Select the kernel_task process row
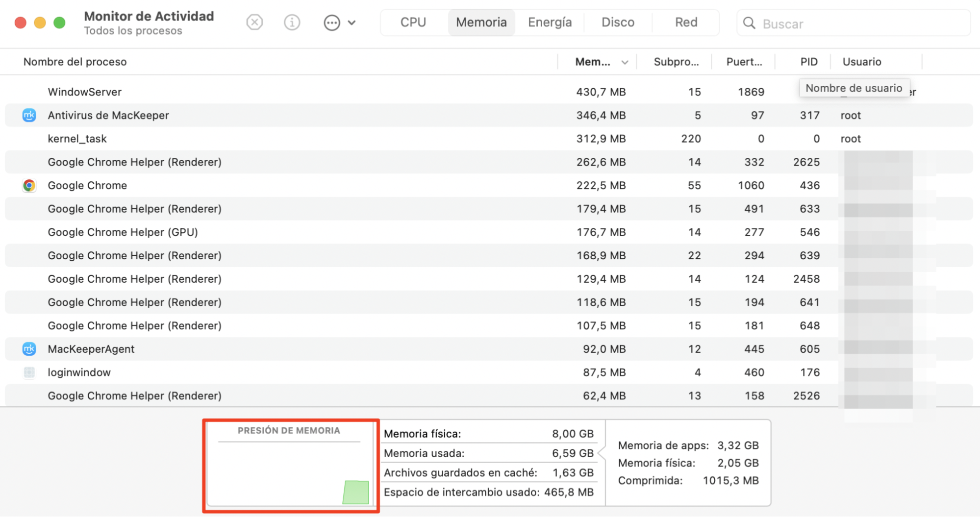980x517 pixels. tap(294, 139)
